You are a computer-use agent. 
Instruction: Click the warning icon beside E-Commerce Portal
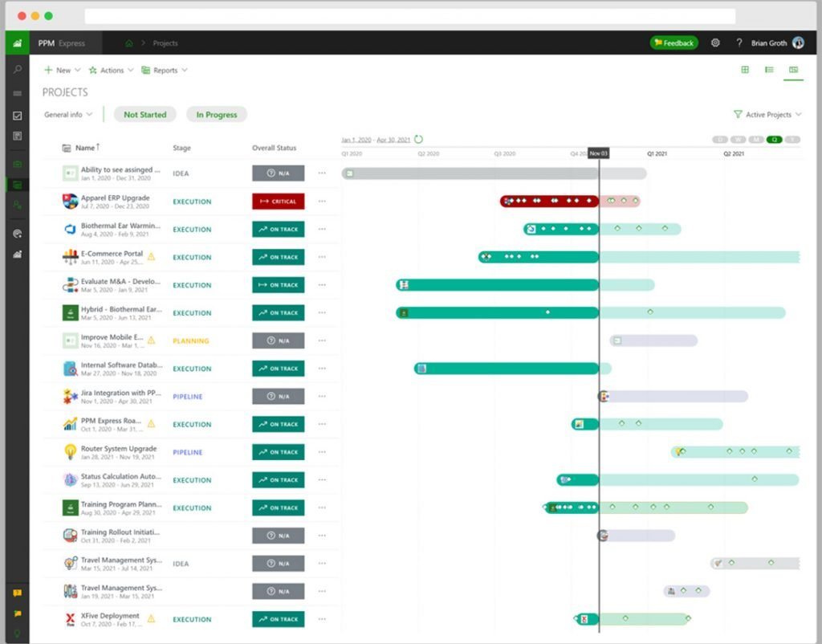(x=152, y=256)
